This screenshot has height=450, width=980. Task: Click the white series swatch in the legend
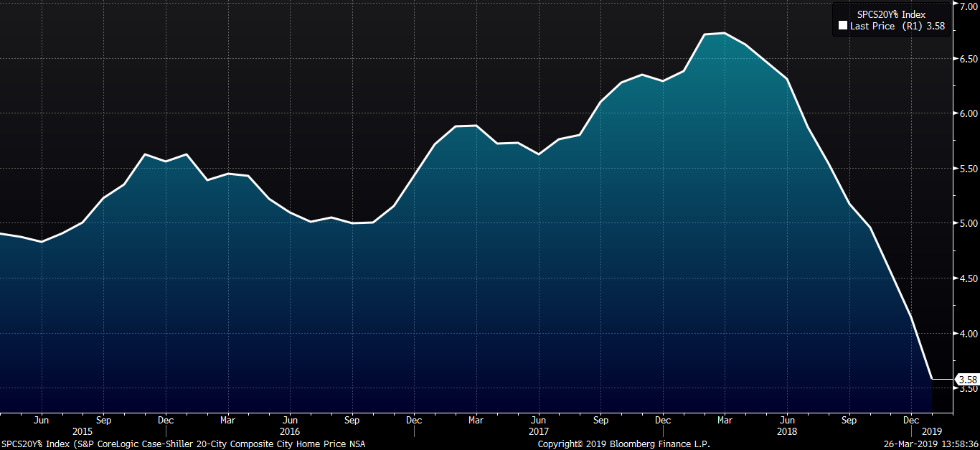[843, 27]
